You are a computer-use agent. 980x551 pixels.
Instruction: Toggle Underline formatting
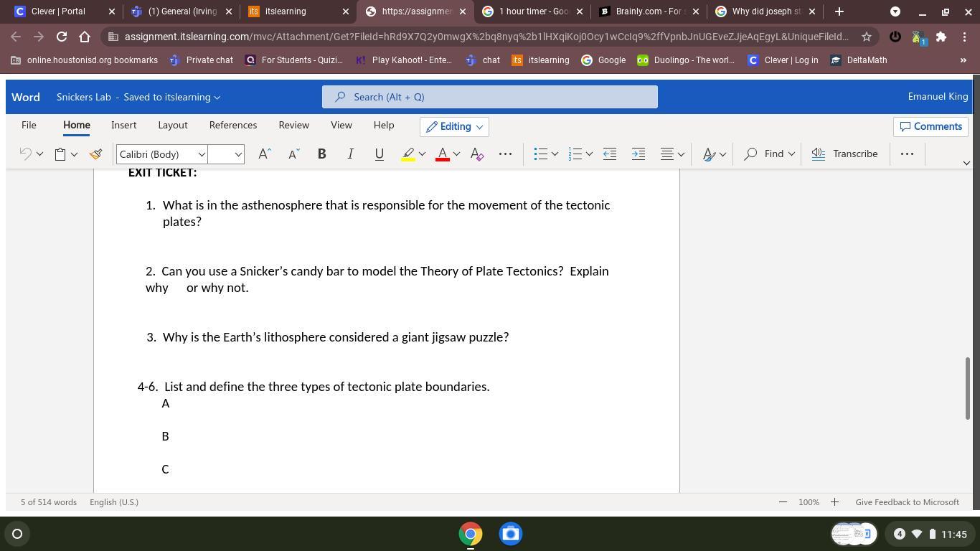click(379, 154)
